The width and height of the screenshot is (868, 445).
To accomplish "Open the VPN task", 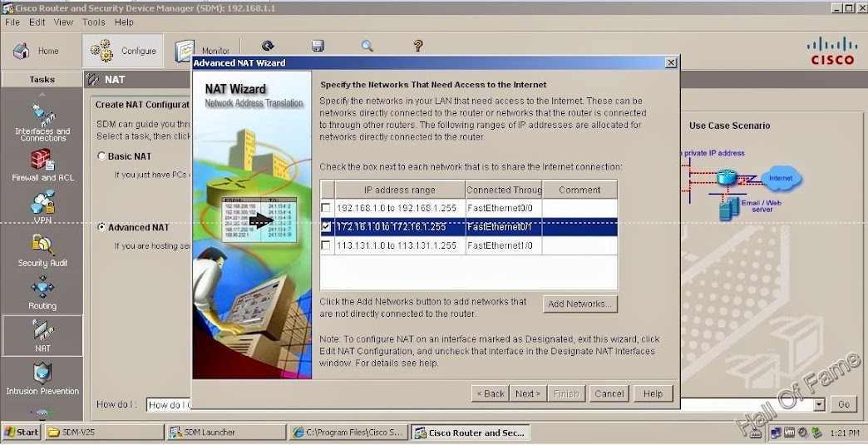I will click(x=42, y=207).
